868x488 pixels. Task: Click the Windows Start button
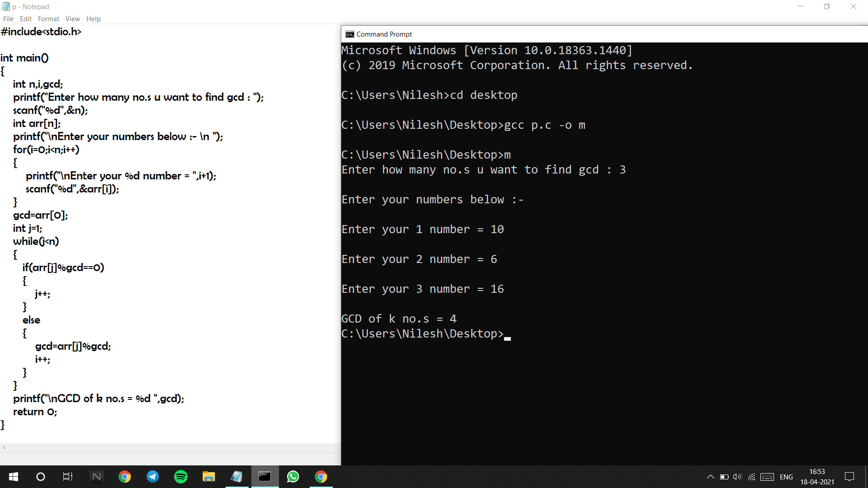[14, 477]
